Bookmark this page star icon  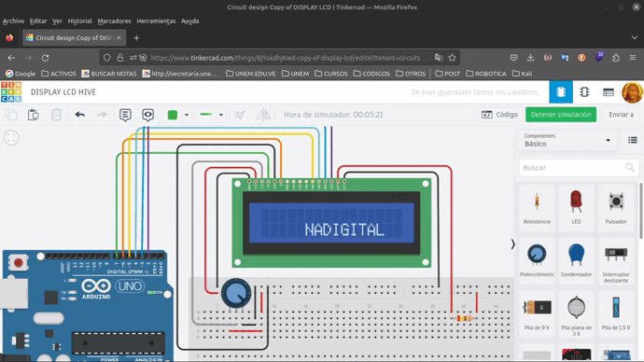point(452,58)
